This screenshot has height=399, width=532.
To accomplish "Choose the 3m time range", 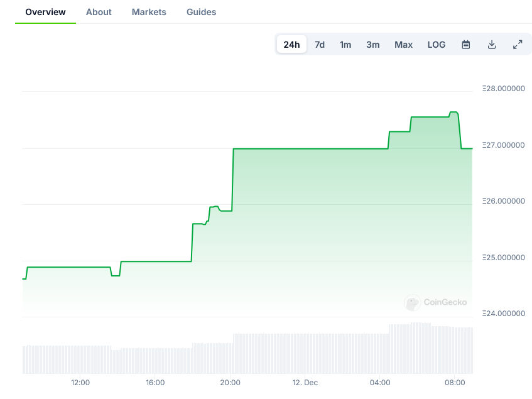I will click(x=373, y=45).
